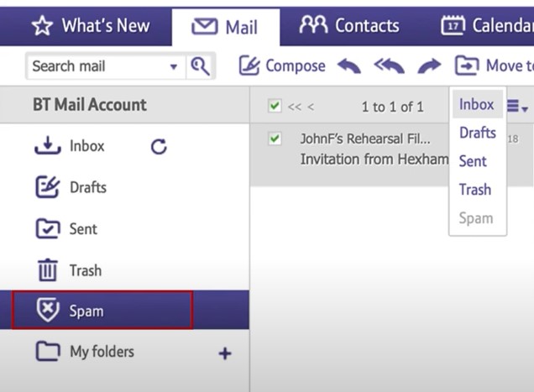The width and height of the screenshot is (534, 392).
Task: Choose Drafts in Move to dropdown
Action: [478, 133]
